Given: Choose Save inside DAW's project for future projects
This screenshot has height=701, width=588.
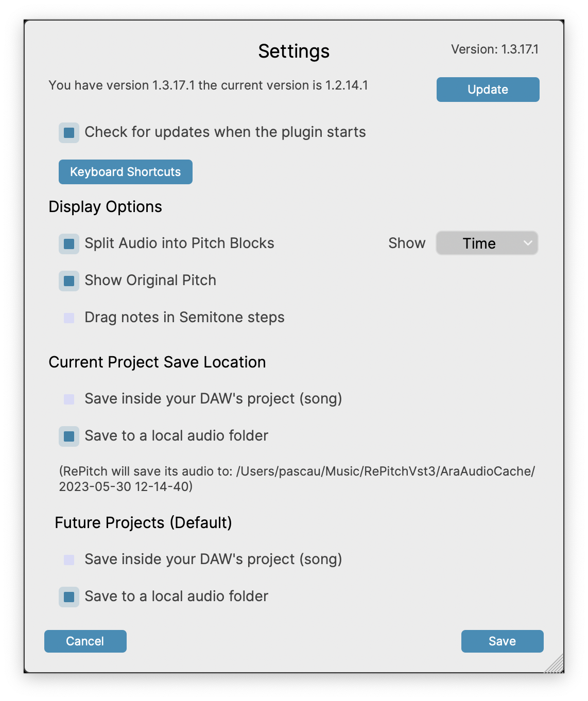Looking at the screenshot, I should (x=69, y=560).
